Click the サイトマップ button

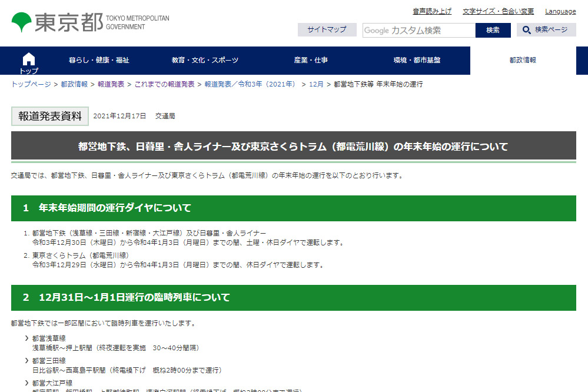(327, 29)
